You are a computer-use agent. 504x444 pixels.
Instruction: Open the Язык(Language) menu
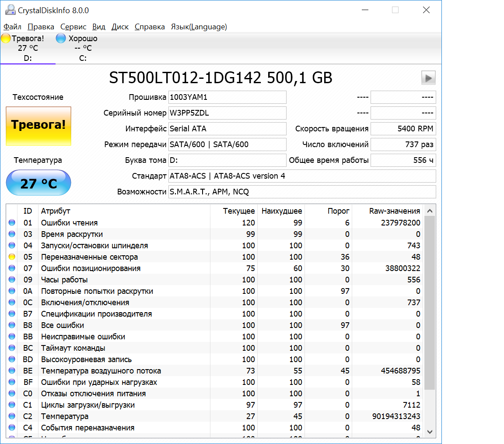[x=199, y=27]
